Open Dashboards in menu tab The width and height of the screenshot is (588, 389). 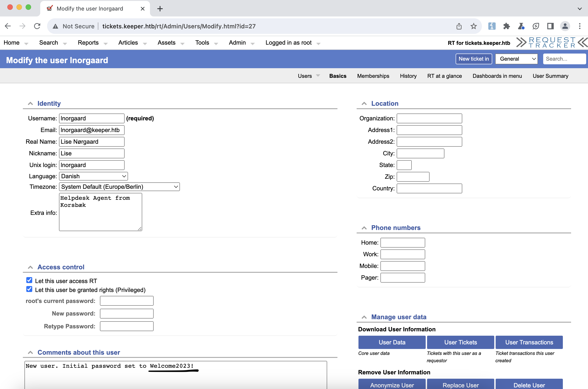click(497, 76)
